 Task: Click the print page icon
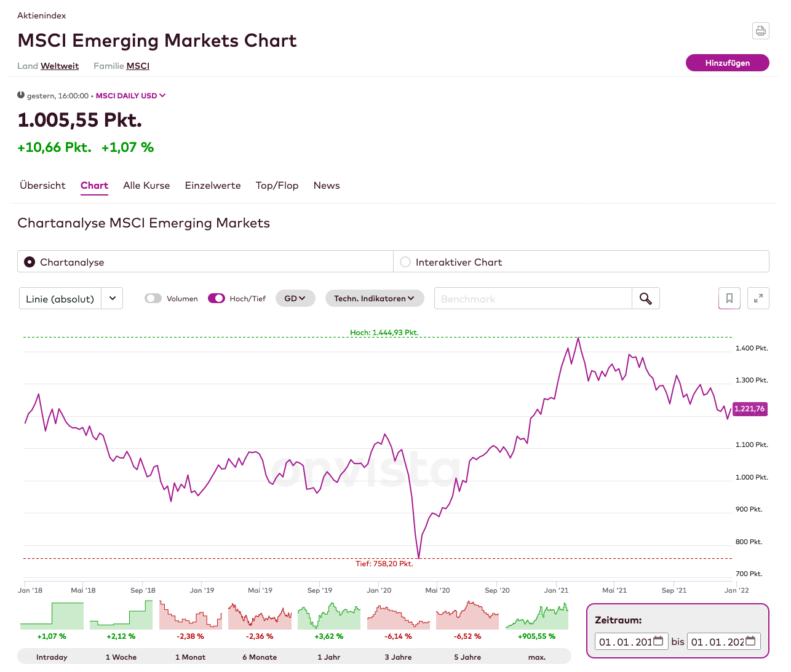pos(761,31)
